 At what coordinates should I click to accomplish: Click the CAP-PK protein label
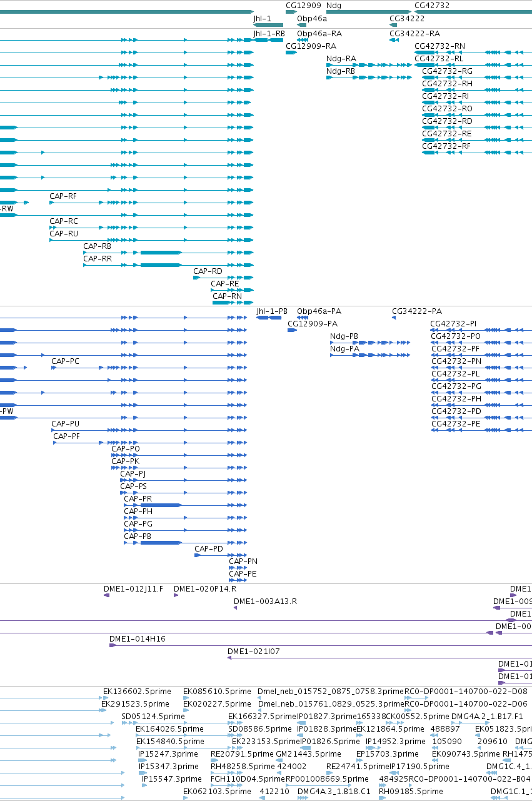[x=125, y=461]
